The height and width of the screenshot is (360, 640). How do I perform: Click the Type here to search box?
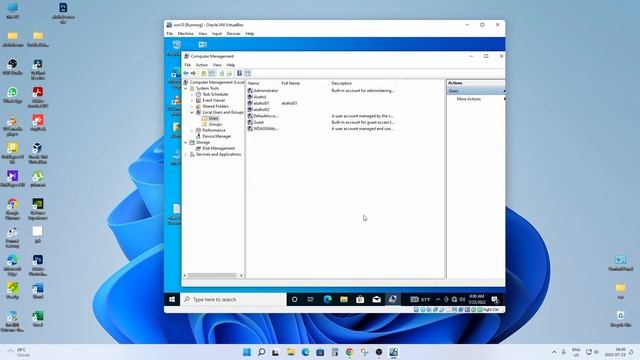[x=233, y=300]
